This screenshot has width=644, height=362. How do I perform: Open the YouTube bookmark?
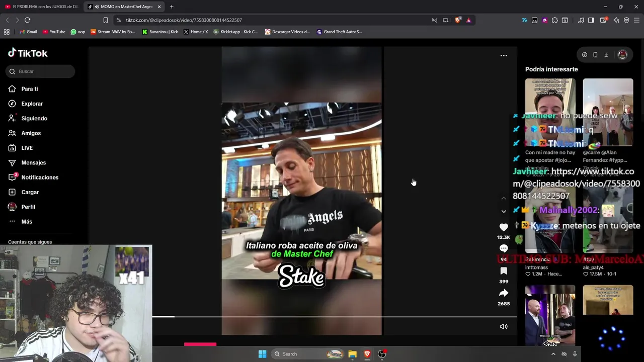coord(54,32)
